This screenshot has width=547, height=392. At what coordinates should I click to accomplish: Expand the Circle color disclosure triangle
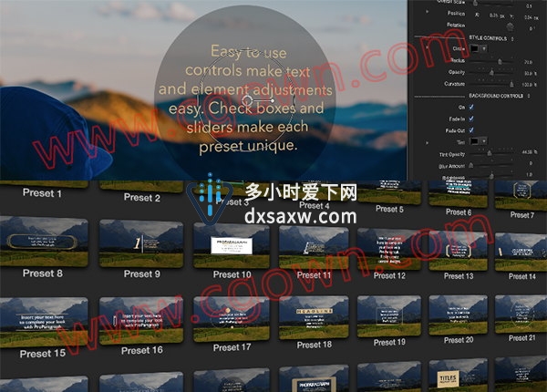point(427,47)
